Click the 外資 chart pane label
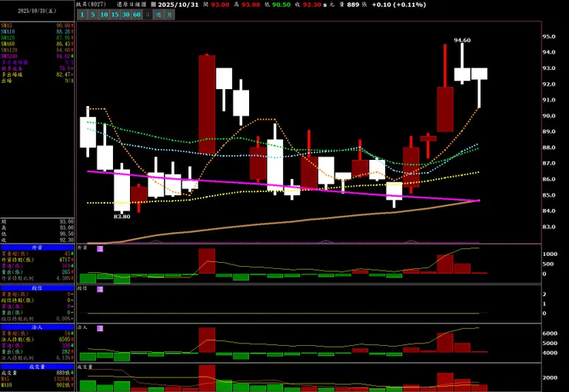 click(x=82, y=247)
